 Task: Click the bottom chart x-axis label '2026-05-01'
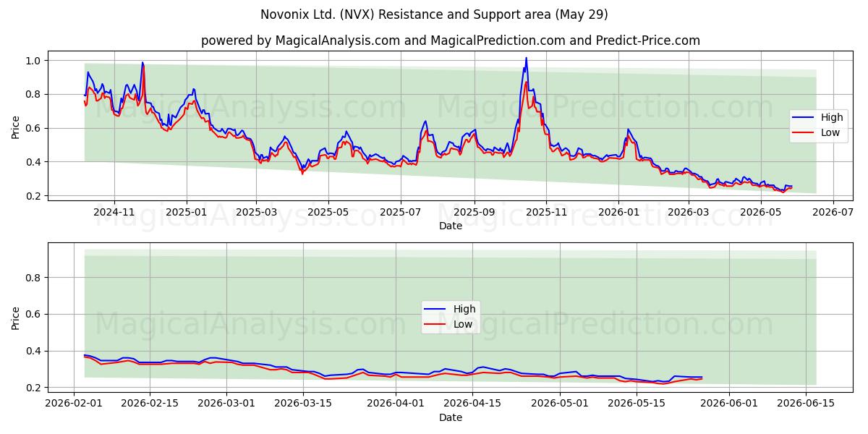tap(559, 404)
